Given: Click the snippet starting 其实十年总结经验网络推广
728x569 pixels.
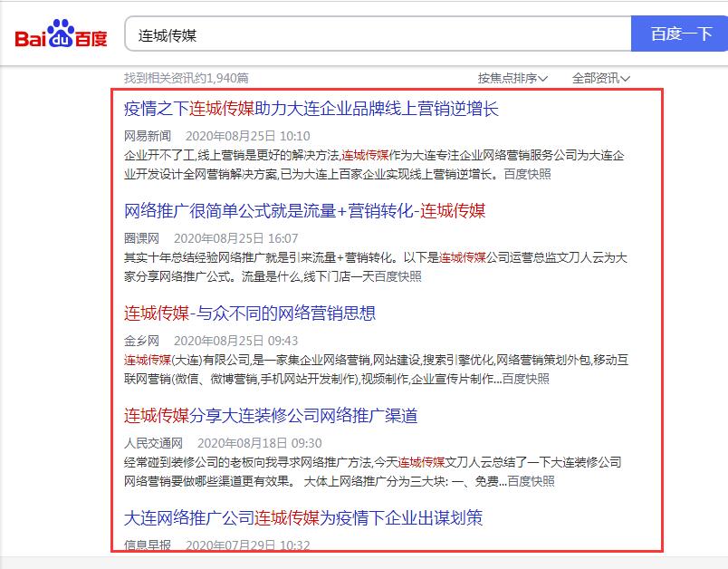Looking at the screenshot, I should tap(376, 267).
